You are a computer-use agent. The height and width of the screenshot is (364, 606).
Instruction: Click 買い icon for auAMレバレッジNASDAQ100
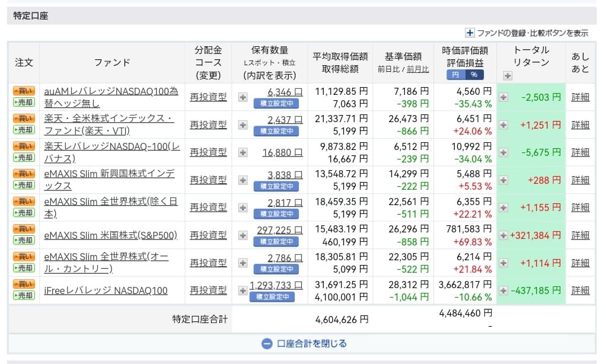pos(24,91)
